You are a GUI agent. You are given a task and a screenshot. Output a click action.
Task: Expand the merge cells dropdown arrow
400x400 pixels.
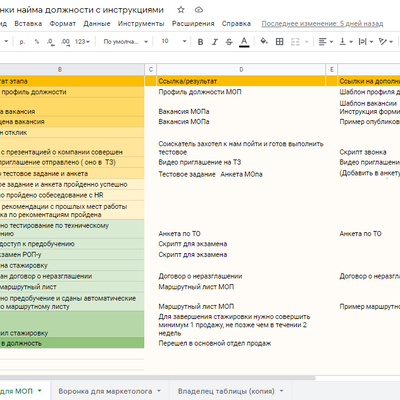coord(307,42)
